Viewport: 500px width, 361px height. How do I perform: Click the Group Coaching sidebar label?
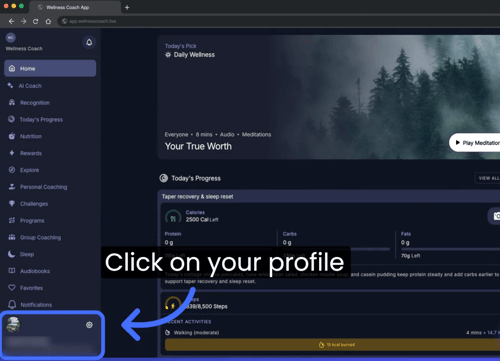tap(40, 237)
